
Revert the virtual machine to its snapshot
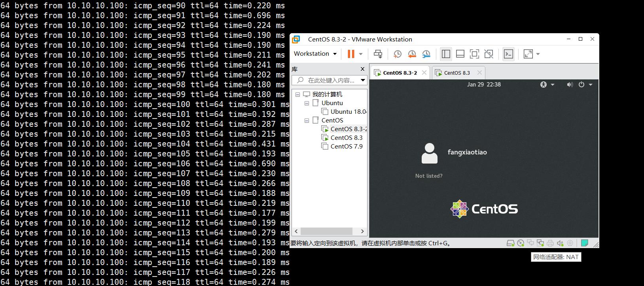point(411,54)
